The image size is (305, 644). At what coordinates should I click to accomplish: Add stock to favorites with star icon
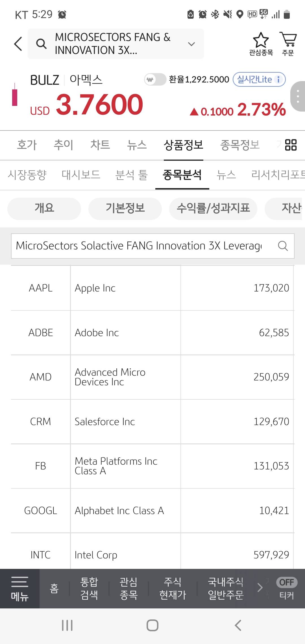261,40
